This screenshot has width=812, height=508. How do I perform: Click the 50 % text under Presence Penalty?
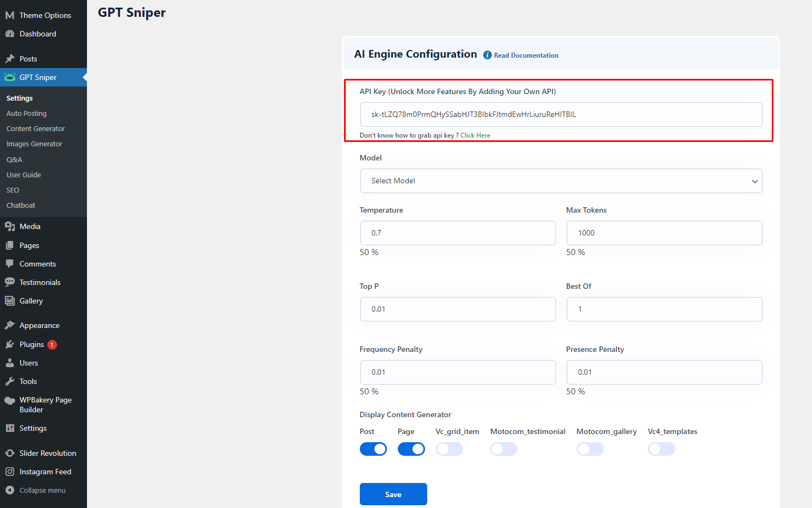coord(576,392)
